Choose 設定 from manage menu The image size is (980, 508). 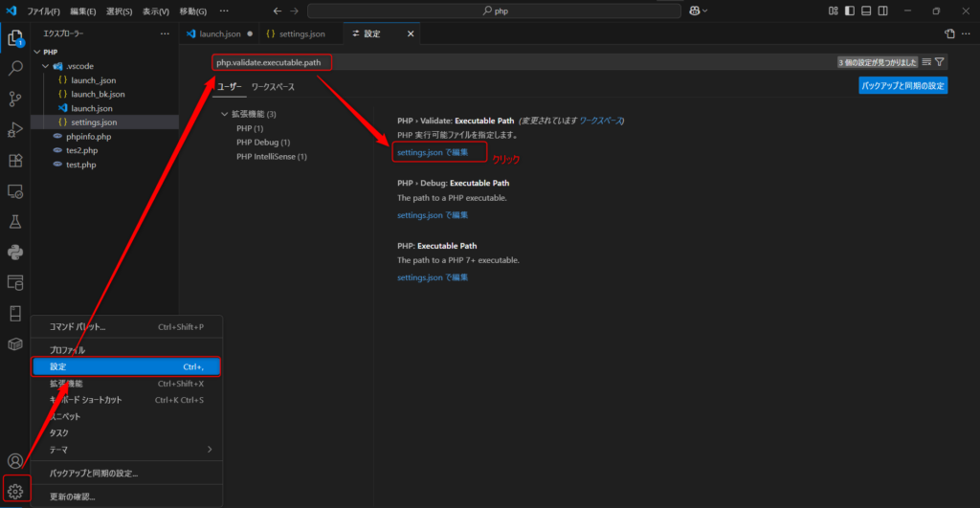[x=127, y=366]
